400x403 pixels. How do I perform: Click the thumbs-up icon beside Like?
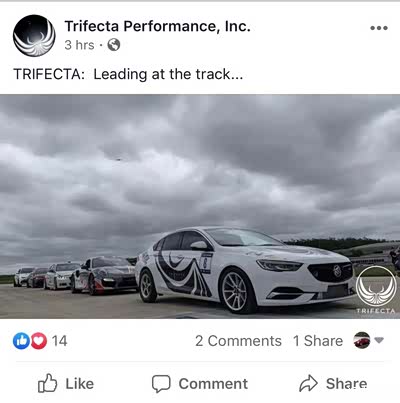tap(47, 383)
